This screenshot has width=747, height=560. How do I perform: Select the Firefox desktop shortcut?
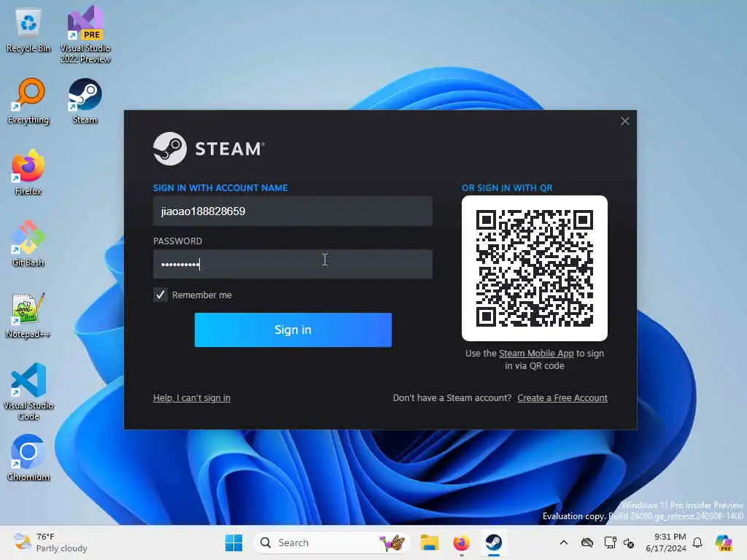[28, 173]
